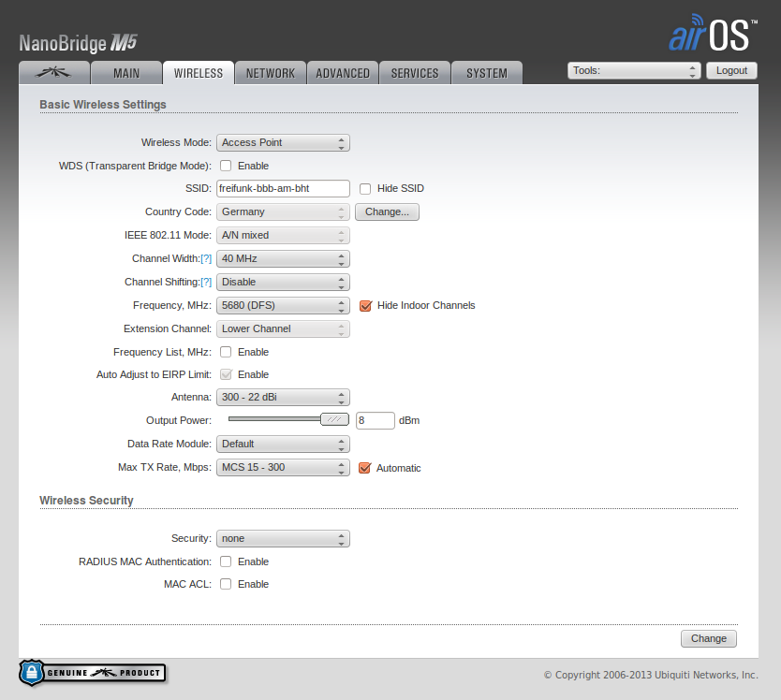
Task: Open the Tools dropdown menu
Action: [634, 70]
